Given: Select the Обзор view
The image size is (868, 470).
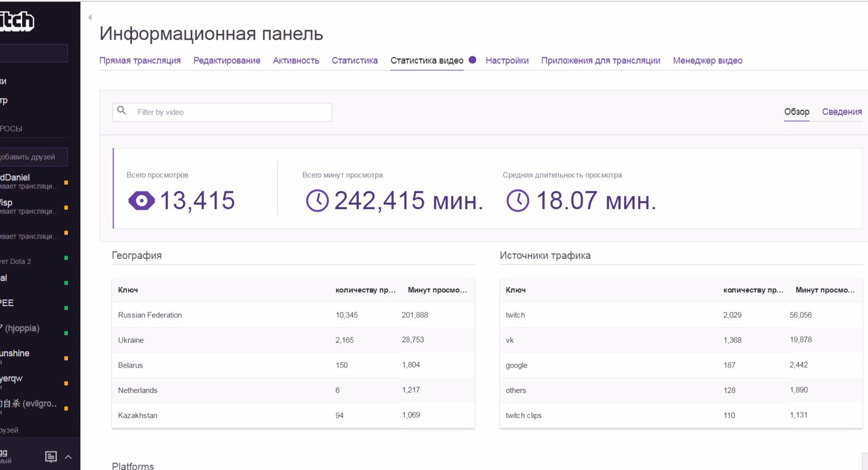Looking at the screenshot, I should pyautogui.click(x=797, y=111).
